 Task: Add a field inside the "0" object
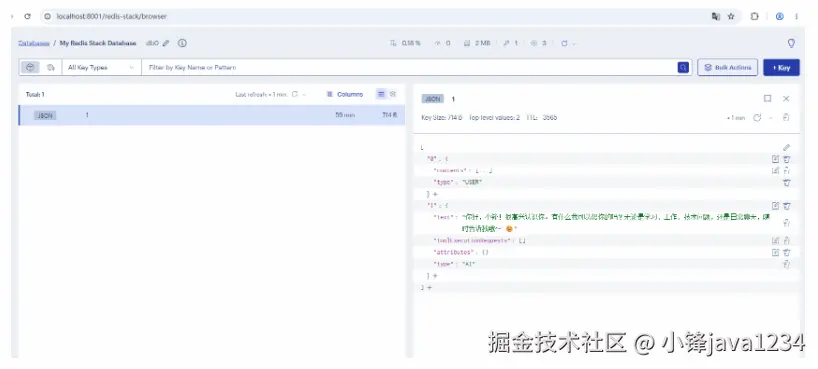coord(435,194)
